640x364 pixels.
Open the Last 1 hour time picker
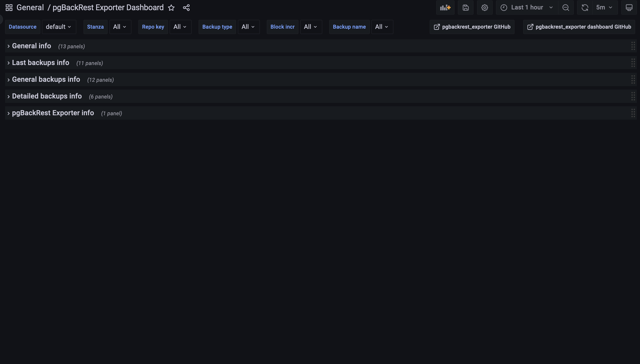pos(527,8)
